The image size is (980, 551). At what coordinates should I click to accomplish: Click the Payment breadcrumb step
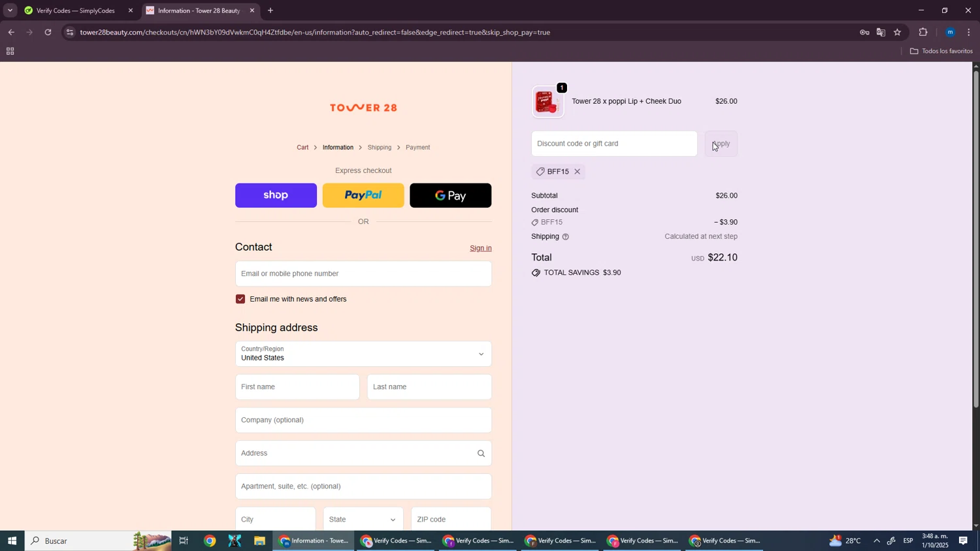click(418, 148)
